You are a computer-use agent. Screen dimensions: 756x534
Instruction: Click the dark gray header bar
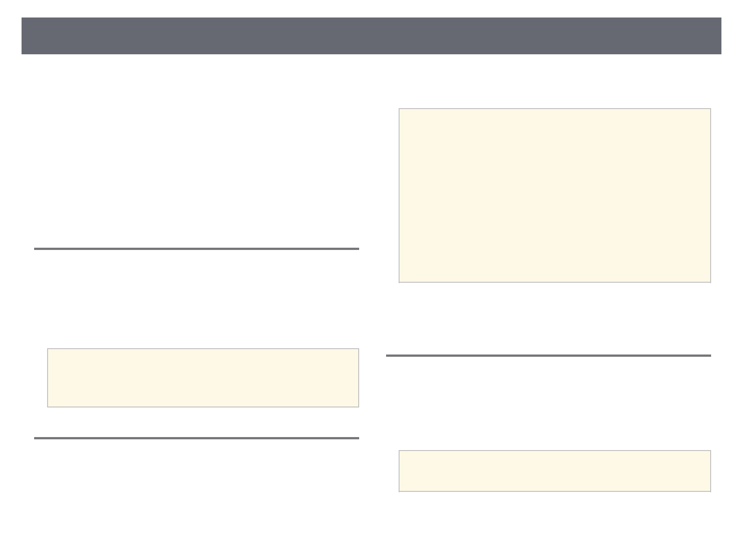[371, 36]
